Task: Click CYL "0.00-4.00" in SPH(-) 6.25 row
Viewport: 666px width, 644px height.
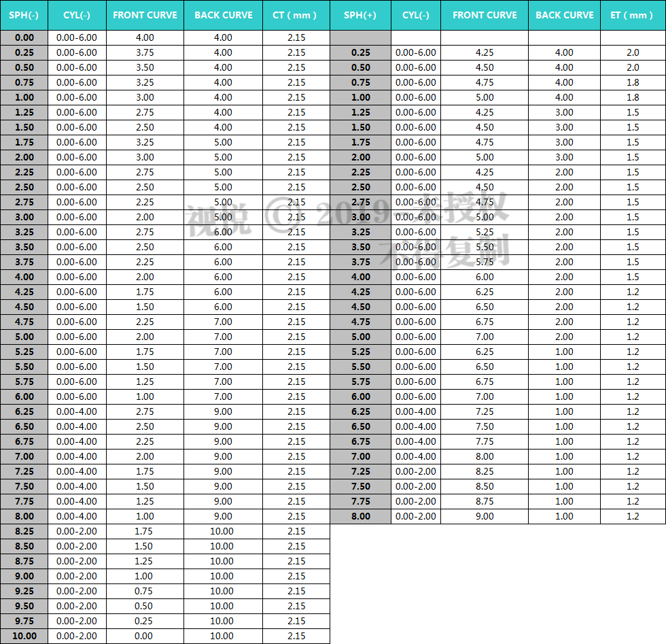Action: point(76,412)
